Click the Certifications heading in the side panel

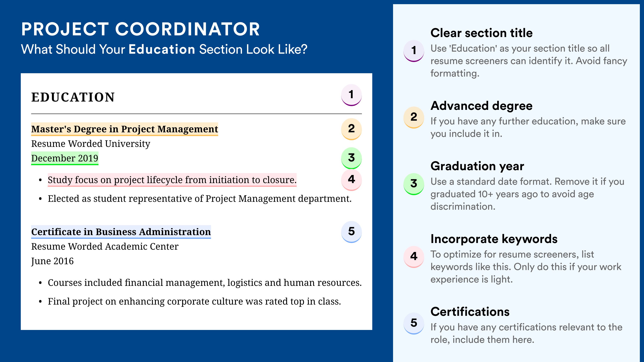pyautogui.click(x=470, y=312)
